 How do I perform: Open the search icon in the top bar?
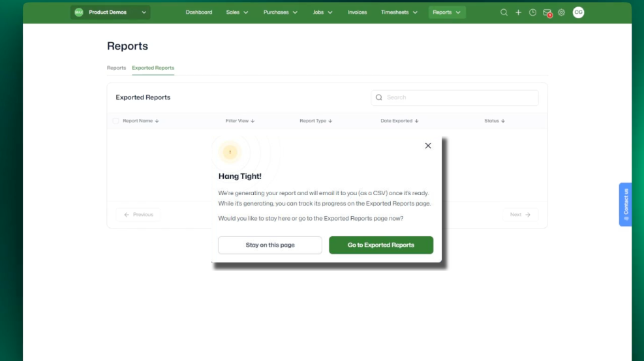point(504,12)
